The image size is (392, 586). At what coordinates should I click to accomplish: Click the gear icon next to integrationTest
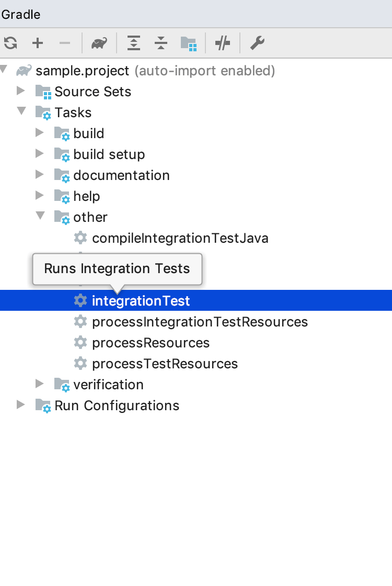coord(80,300)
